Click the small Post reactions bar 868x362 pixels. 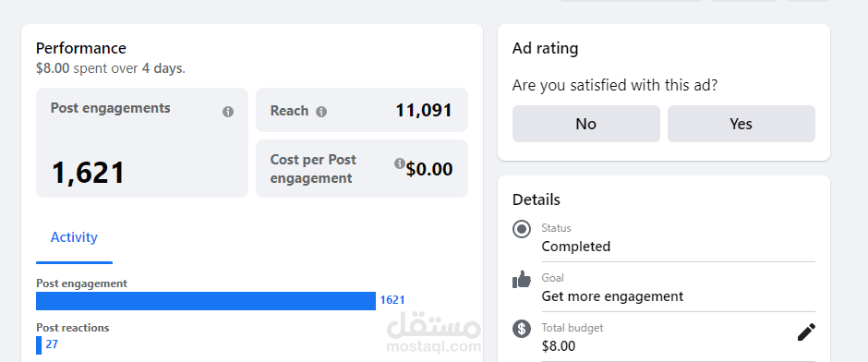[x=39, y=344]
